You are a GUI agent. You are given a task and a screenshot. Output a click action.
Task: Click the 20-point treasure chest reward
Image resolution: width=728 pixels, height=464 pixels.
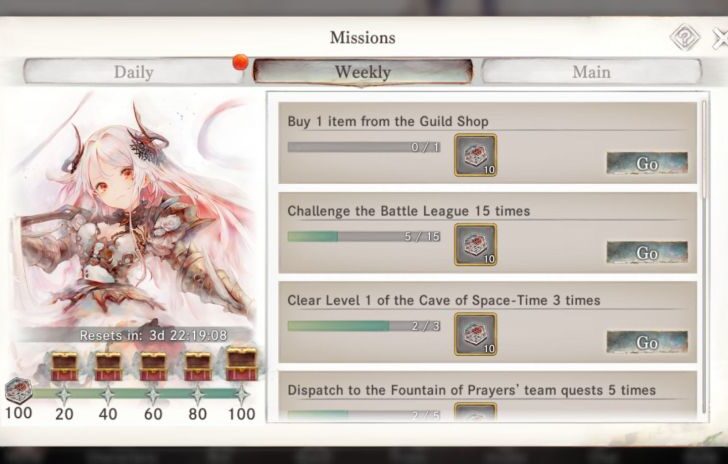(65, 366)
